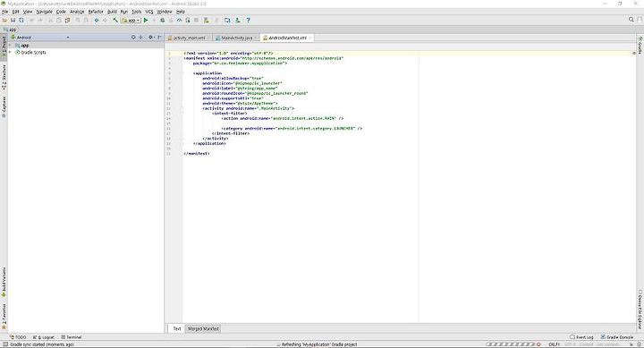Open the Run menu

point(124,12)
